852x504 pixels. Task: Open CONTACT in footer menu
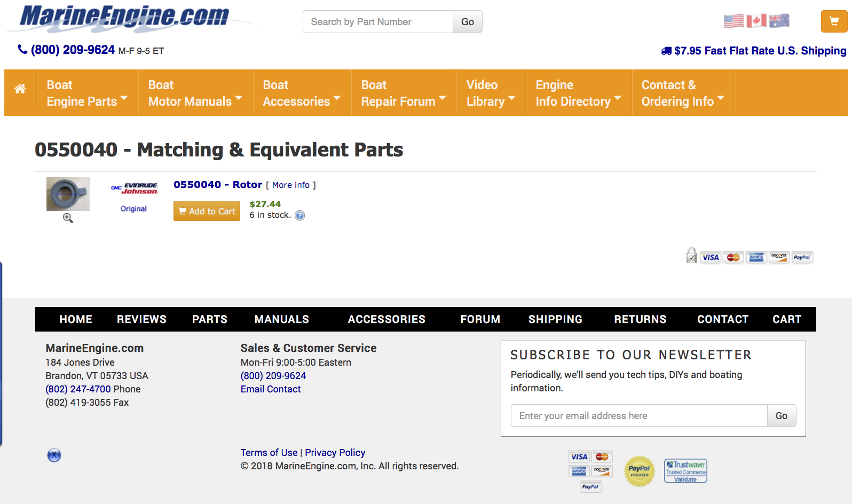tap(723, 319)
